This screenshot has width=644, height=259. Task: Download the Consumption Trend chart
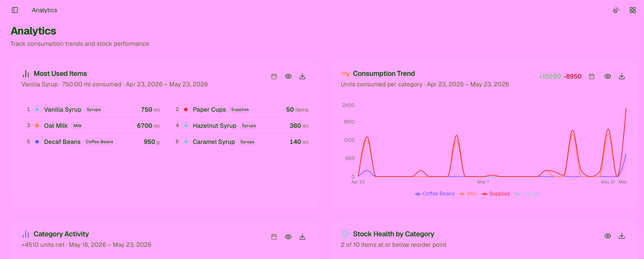622,76
